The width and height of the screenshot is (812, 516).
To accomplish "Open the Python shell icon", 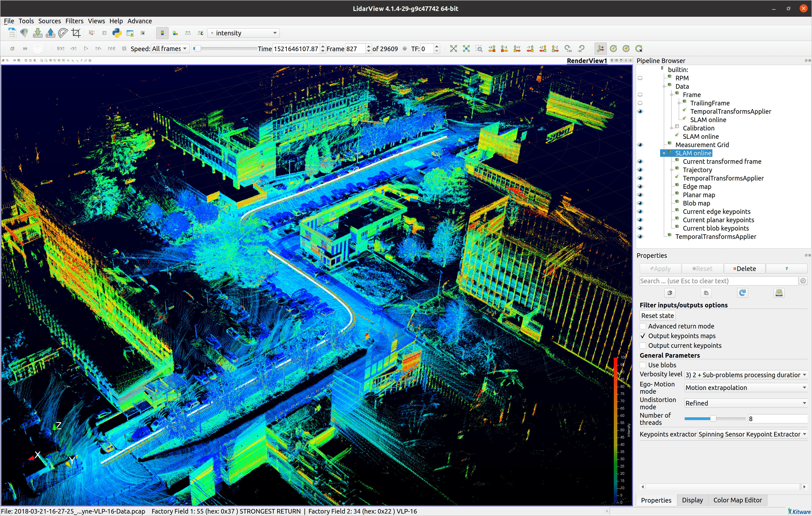I will 117,33.
